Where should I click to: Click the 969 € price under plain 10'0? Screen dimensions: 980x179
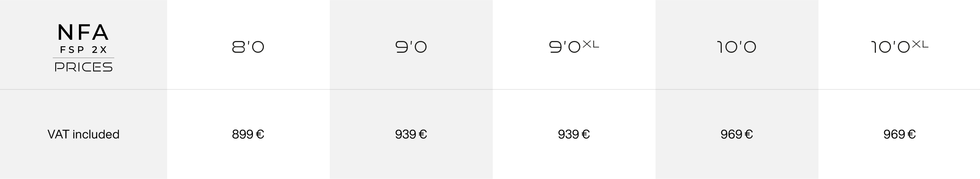(x=736, y=134)
